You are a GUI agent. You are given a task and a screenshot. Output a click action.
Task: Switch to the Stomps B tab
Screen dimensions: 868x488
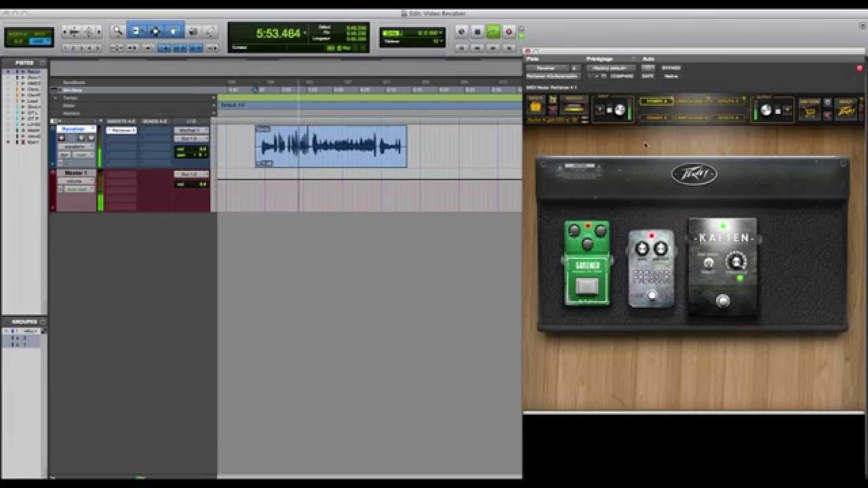click(x=656, y=117)
